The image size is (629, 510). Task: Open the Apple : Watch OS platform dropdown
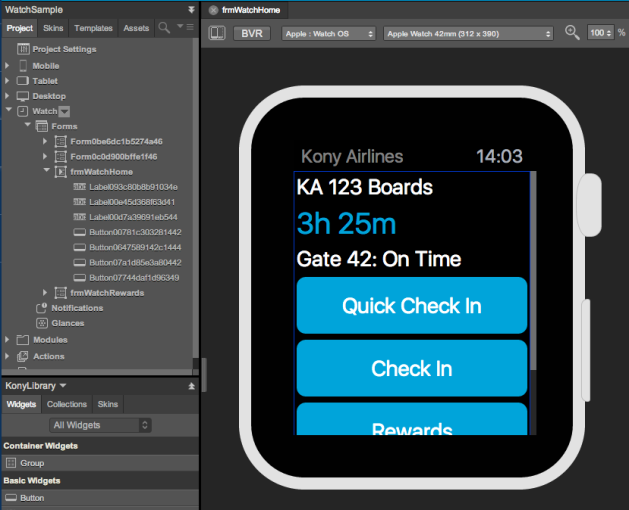(x=329, y=34)
